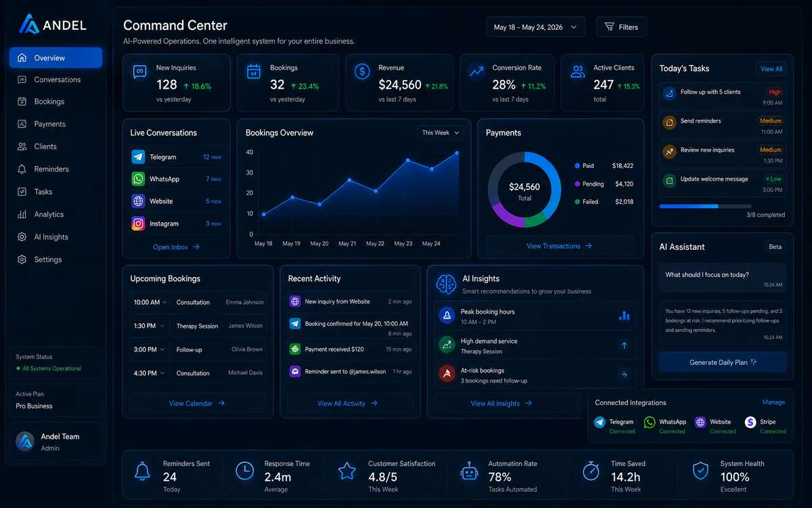Screen dimensions: 812x508
Task: Click 'What should I focus on today?' message
Action: pyautogui.click(x=723, y=278)
